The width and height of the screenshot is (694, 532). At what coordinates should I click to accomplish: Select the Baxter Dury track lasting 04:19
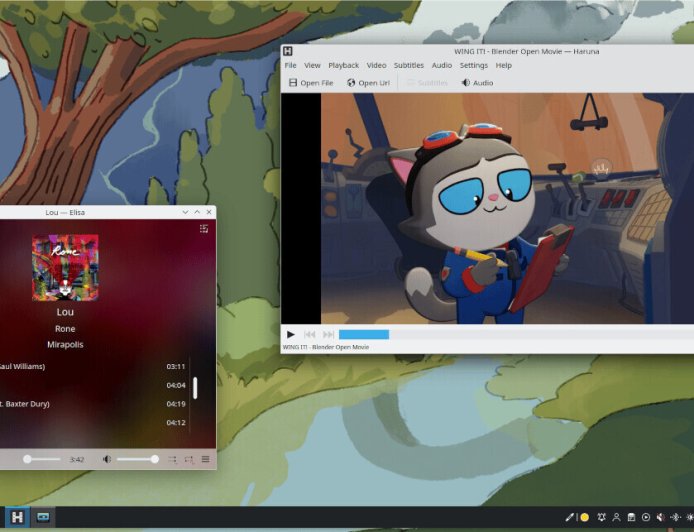pos(94,404)
